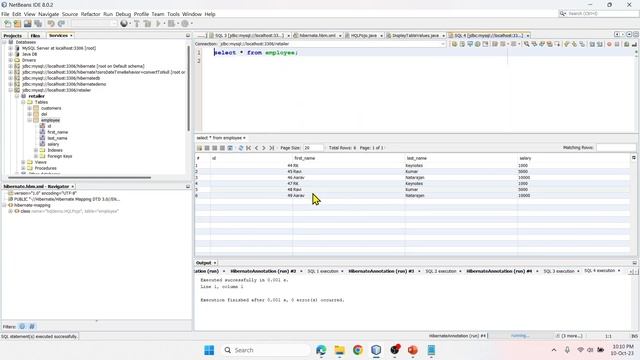The image size is (640, 360).
Task: Open Microsoft Edge from taskbar
Action: click(x=321, y=350)
